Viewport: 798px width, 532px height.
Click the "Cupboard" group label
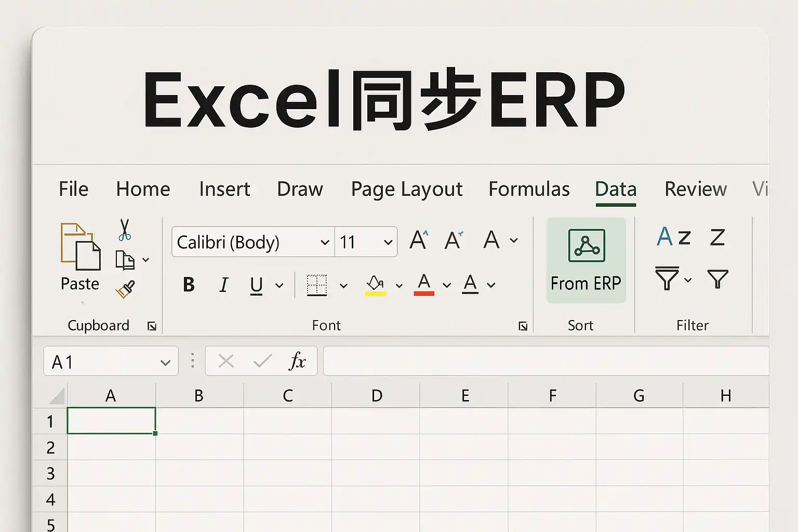tap(98, 326)
